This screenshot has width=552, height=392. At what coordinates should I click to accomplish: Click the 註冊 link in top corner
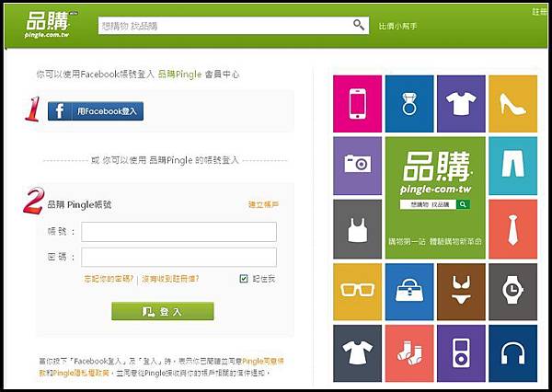pos(539,12)
